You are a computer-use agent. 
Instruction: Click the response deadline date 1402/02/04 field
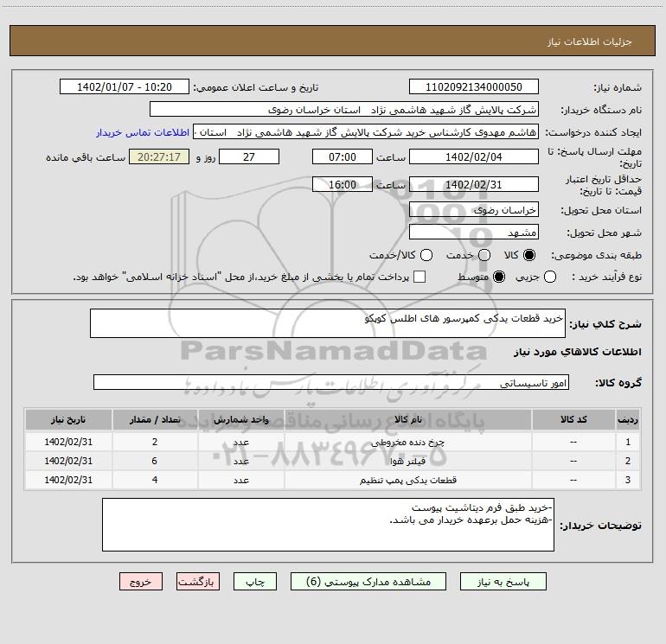474,156
